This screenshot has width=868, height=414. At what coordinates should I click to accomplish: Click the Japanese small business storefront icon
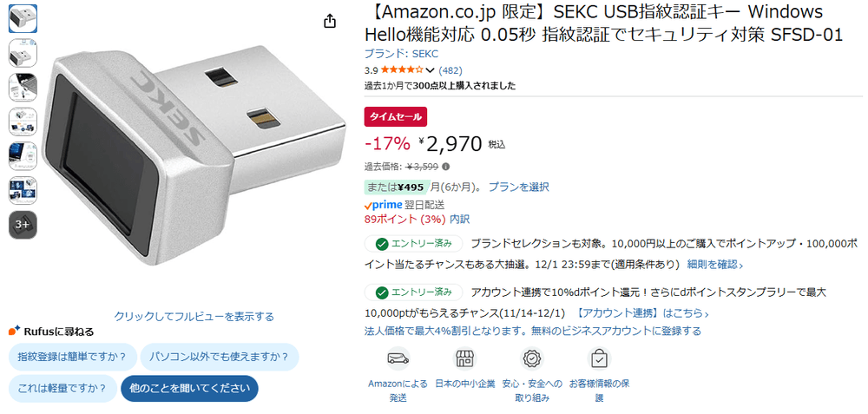click(x=464, y=358)
